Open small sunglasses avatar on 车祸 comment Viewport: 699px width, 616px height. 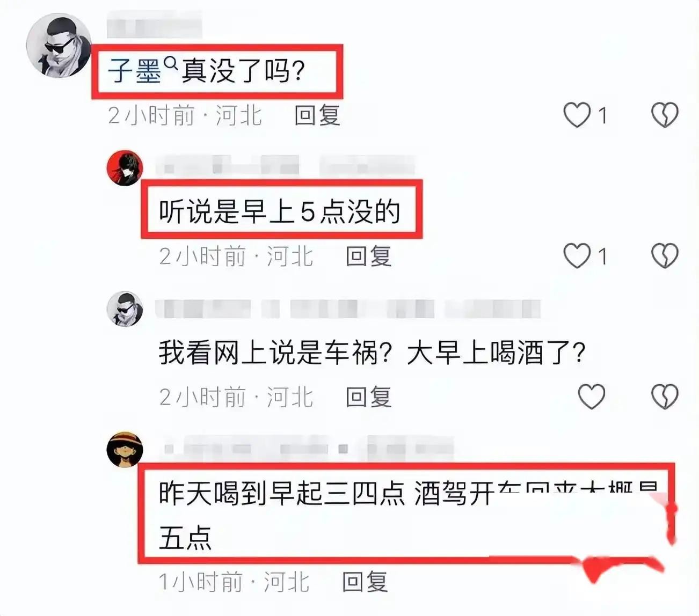(125, 309)
